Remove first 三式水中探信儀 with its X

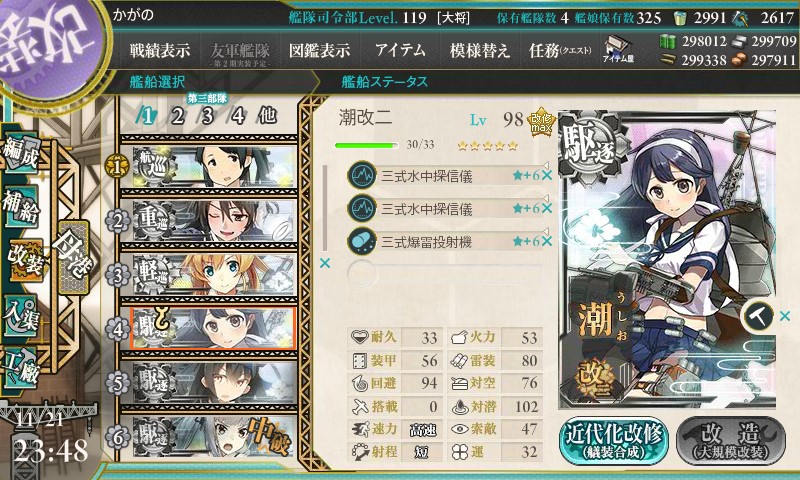coord(546,176)
